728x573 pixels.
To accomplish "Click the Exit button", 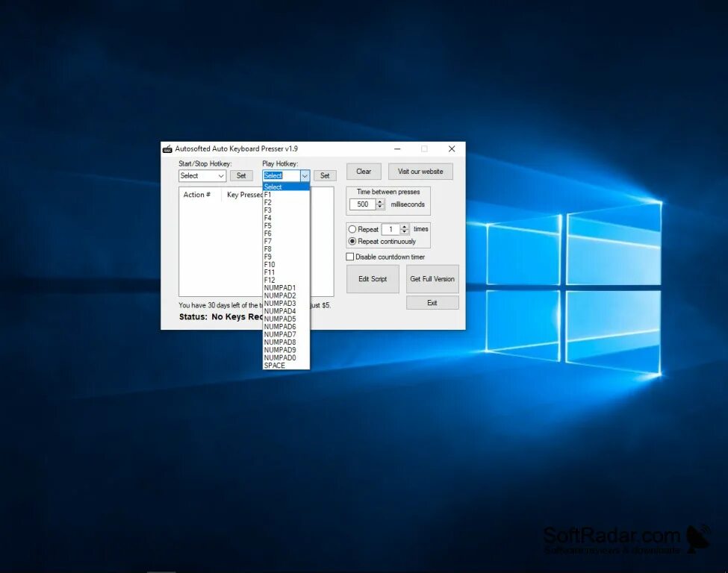I will (x=432, y=302).
